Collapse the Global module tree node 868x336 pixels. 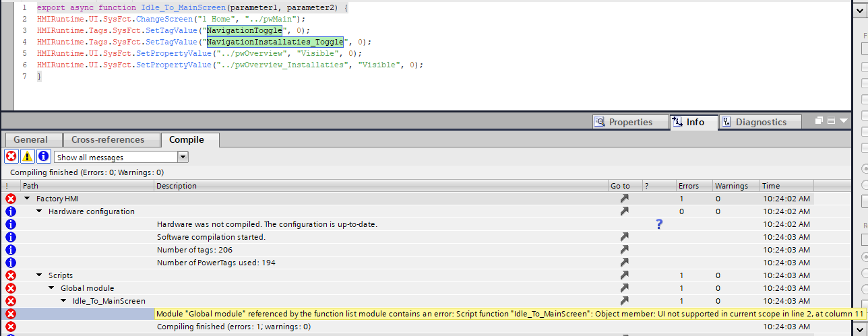(x=52, y=288)
